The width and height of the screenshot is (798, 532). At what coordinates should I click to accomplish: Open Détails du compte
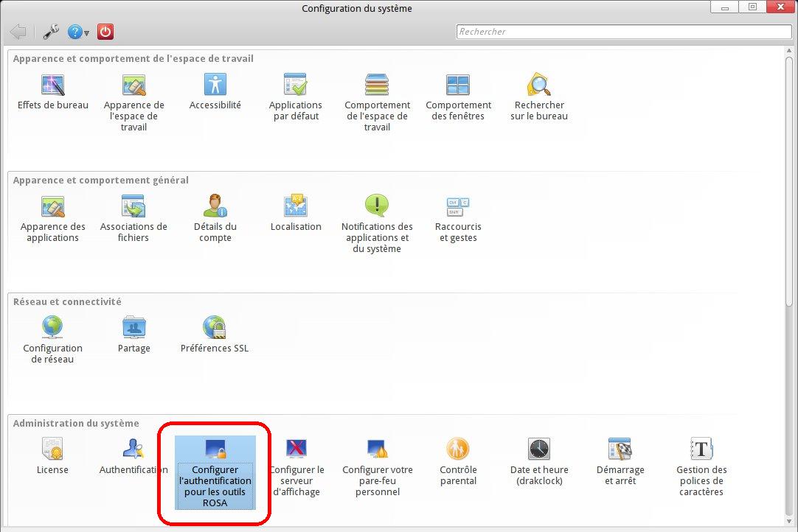(x=215, y=219)
